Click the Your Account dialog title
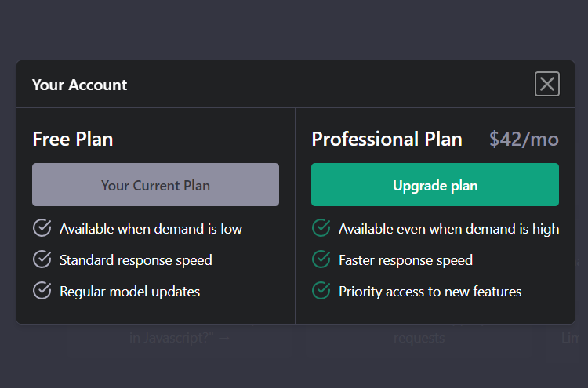Screen dimensions: 588x388 point(79,85)
